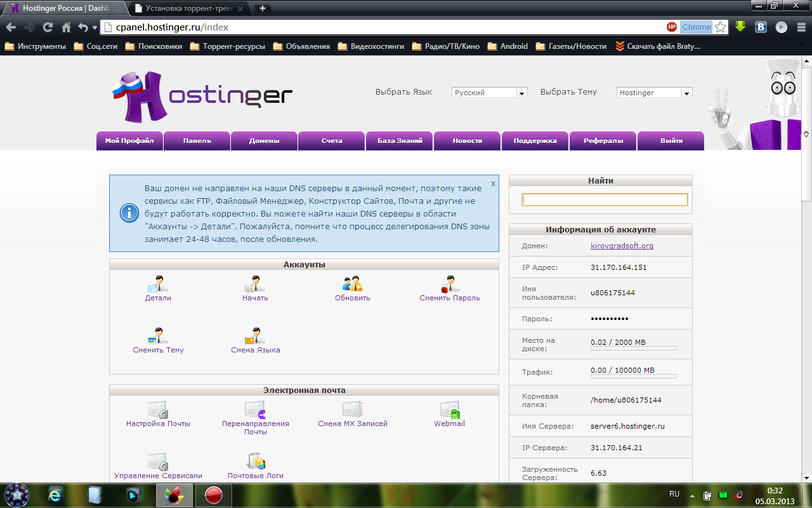Dismiss the DNS notice with x
812x508 pixels.
tap(493, 184)
